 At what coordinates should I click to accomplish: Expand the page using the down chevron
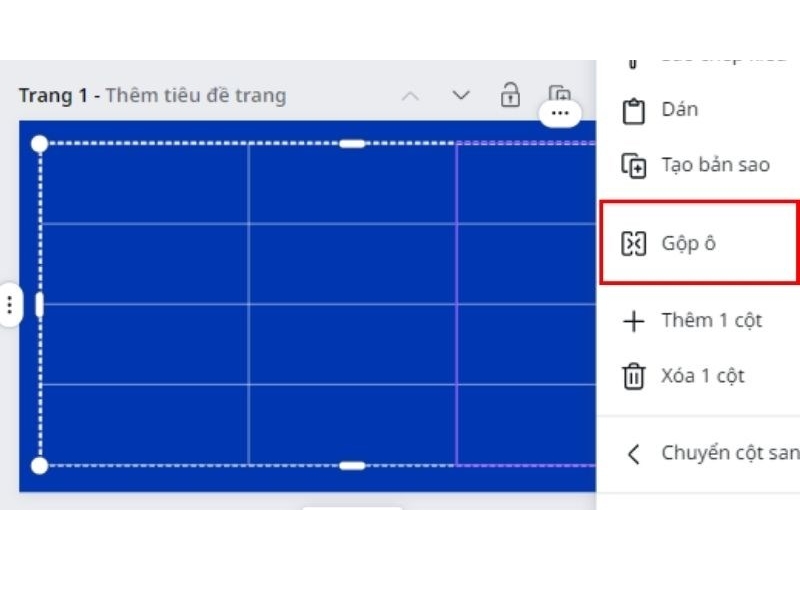coord(459,96)
